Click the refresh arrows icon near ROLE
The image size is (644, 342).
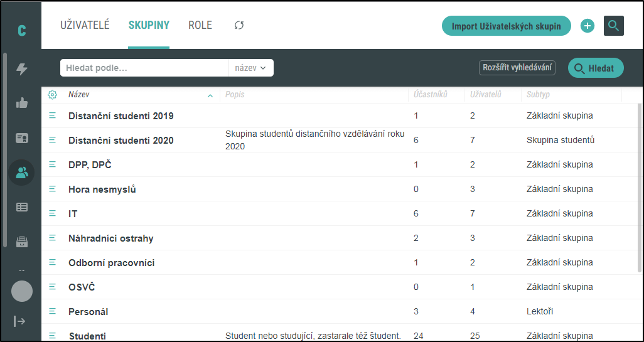(x=239, y=26)
